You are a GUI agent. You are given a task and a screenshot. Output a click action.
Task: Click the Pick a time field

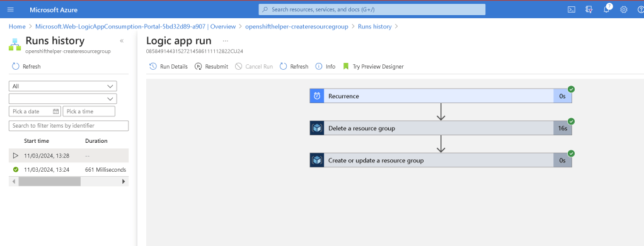(89, 111)
